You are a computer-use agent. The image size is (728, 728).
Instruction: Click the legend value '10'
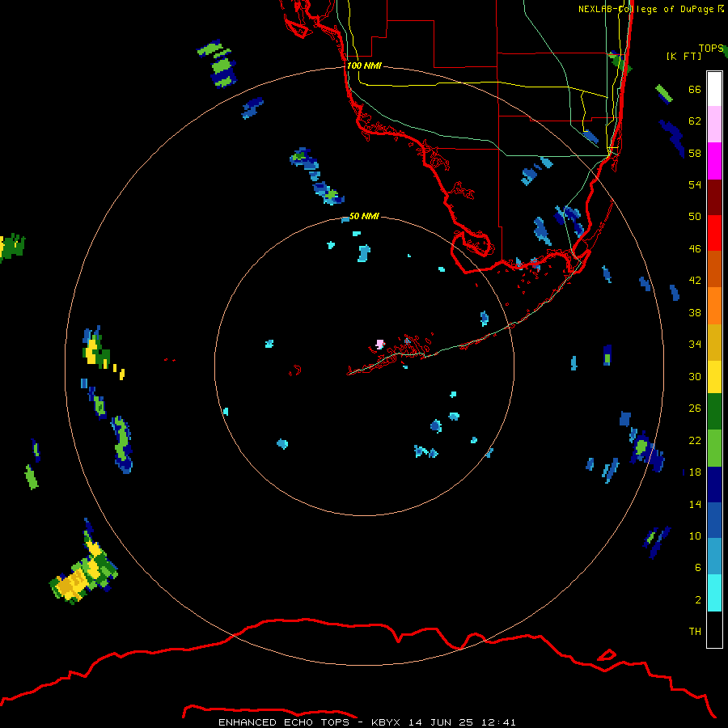tap(695, 535)
